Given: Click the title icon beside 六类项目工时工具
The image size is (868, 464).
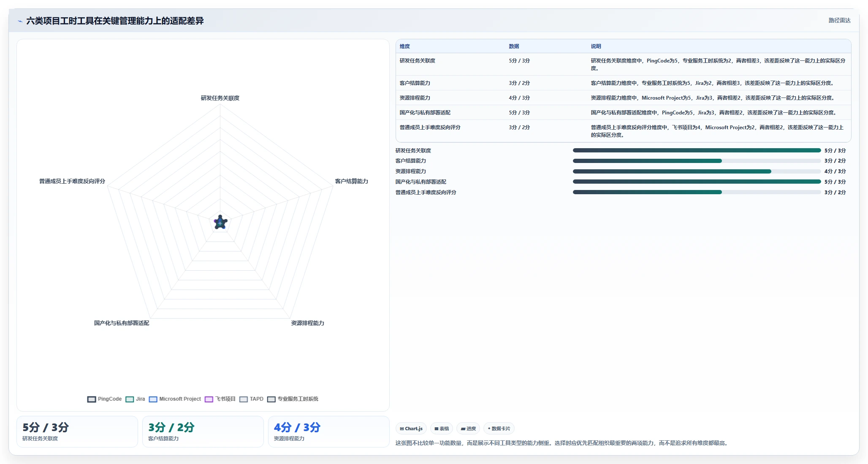Looking at the screenshot, I should pyautogui.click(x=20, y=21).
